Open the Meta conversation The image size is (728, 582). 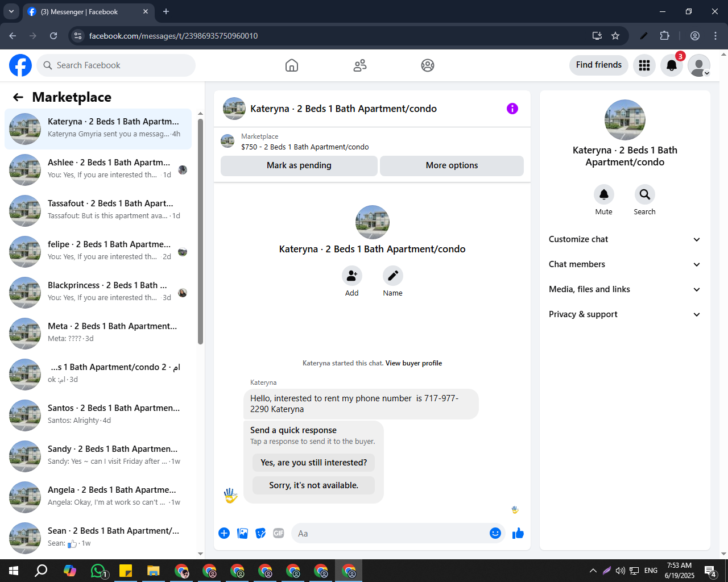pos(98,334)
